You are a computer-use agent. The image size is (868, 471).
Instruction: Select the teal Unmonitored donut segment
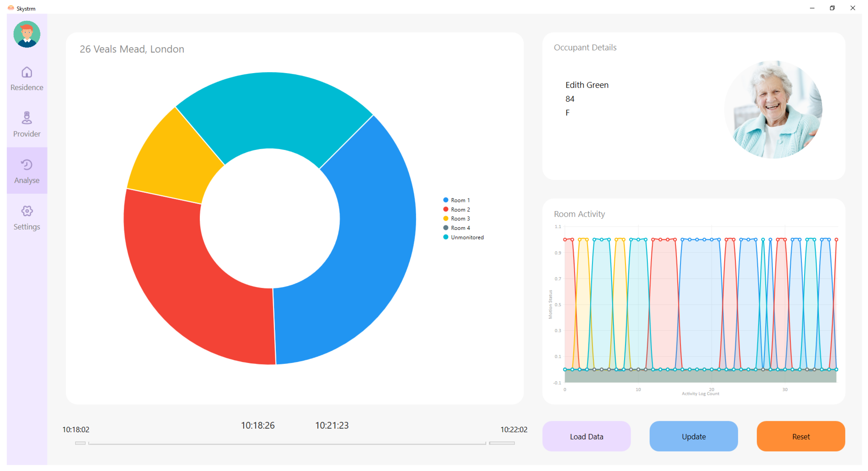click(273, 111)
